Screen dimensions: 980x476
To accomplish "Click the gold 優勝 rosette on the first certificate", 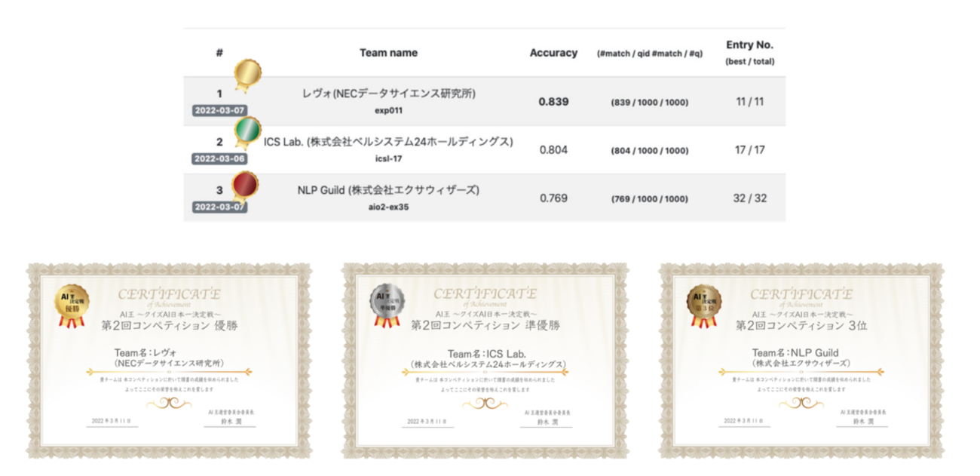I will point(73,306).
